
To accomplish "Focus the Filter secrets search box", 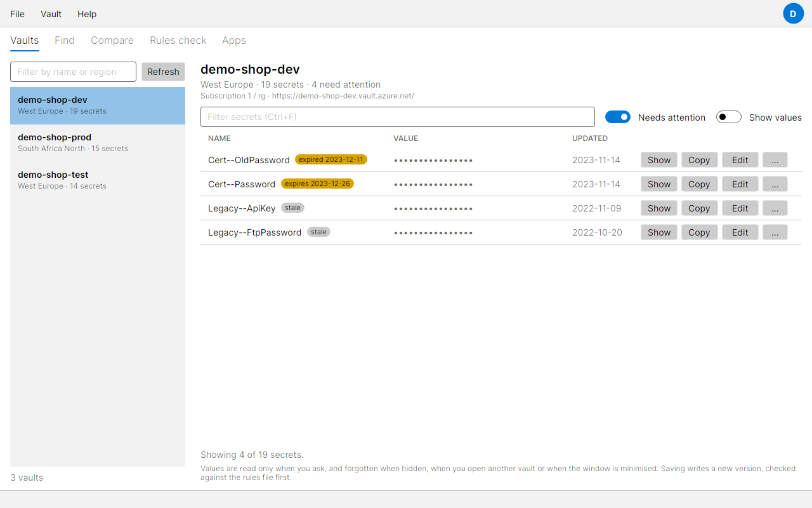I will click(398, 117).
